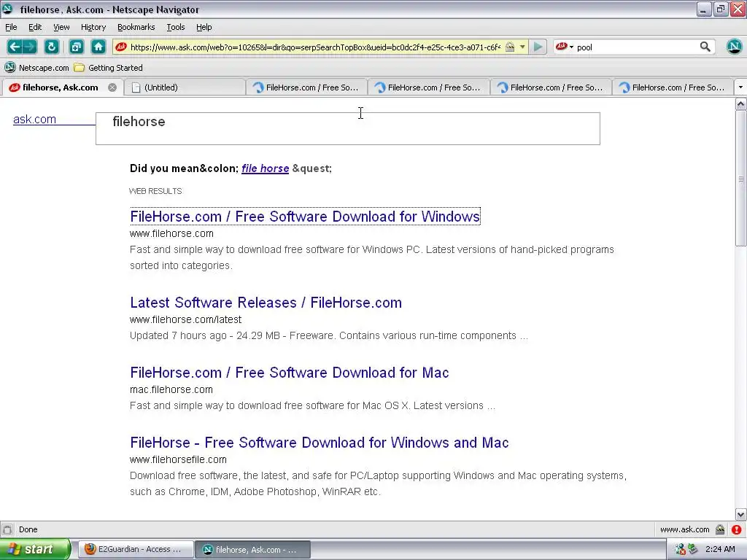The width and height of the screenshot is (747, 560).
Task: Follow the ask.com logo link
Action: (x=34, y=119)
